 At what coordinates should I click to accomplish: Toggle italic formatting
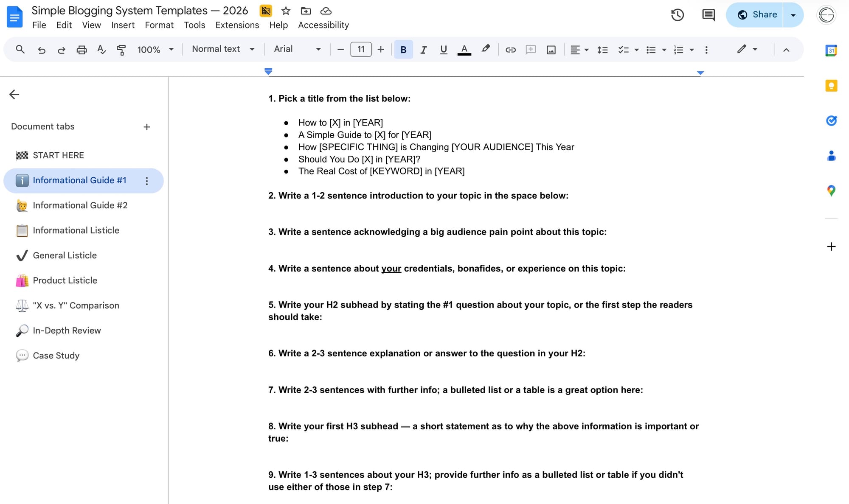pos(423,50)
